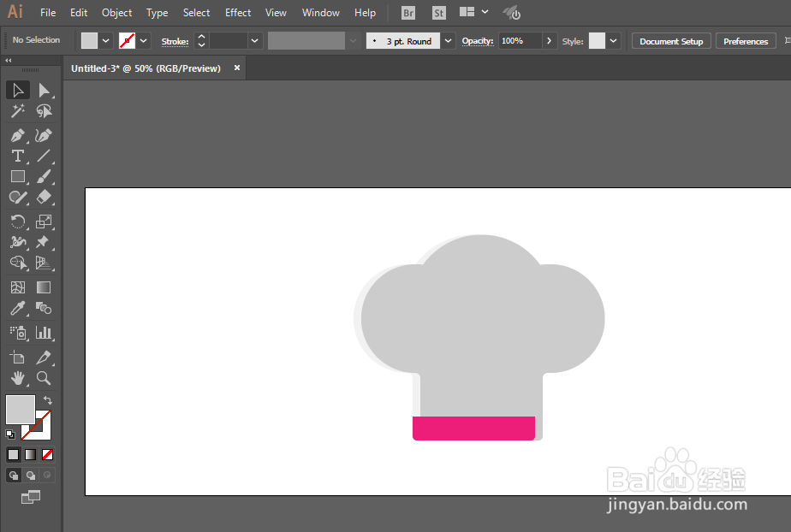
Task: Select the Blend tool
Action: tap(44, 308)
